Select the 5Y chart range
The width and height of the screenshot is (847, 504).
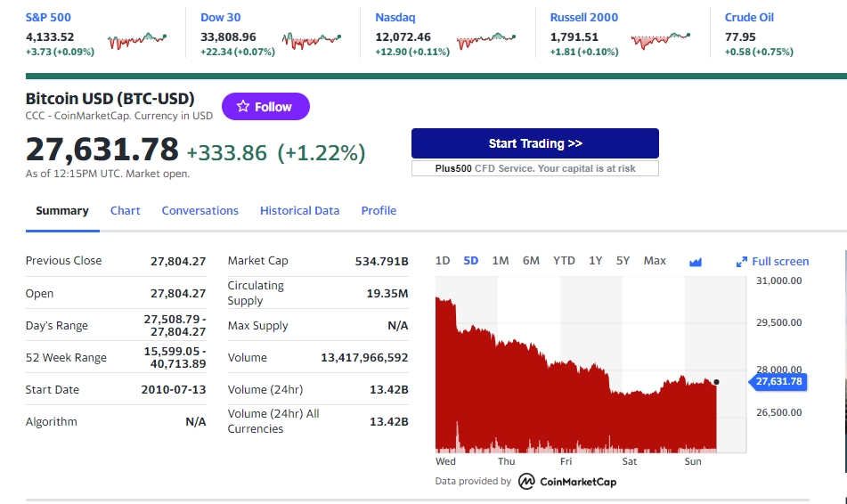tap(623, 261)
